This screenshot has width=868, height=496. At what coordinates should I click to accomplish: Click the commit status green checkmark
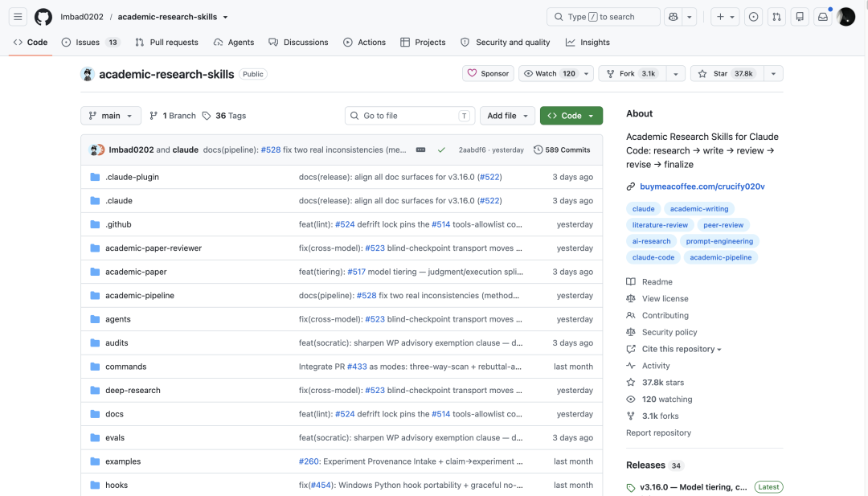pos(441,150)
